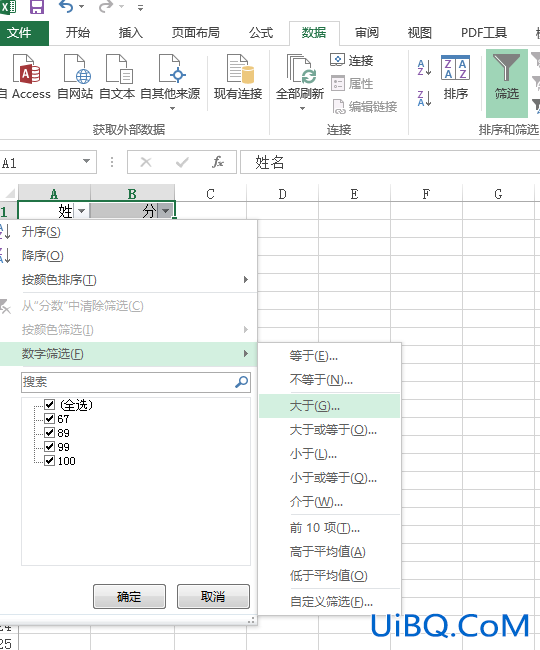Click the Save icon in quick access toolbar
The image size is (540, 650).
coord(37,7)
